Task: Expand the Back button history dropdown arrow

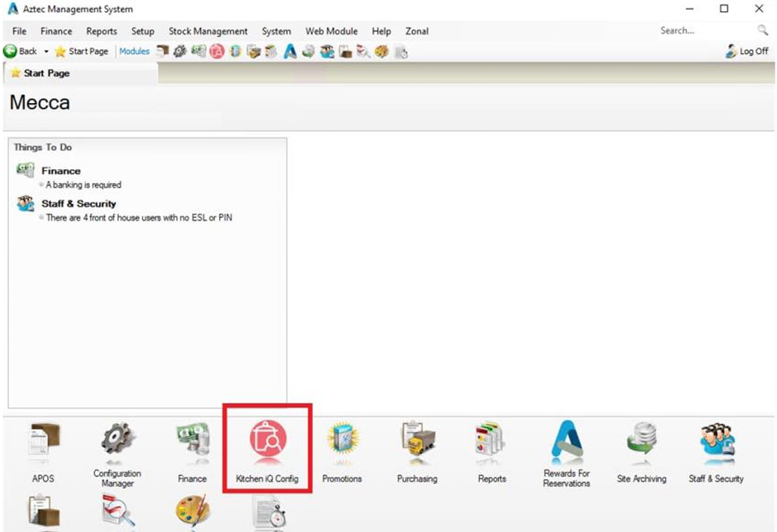Action: 47,51
